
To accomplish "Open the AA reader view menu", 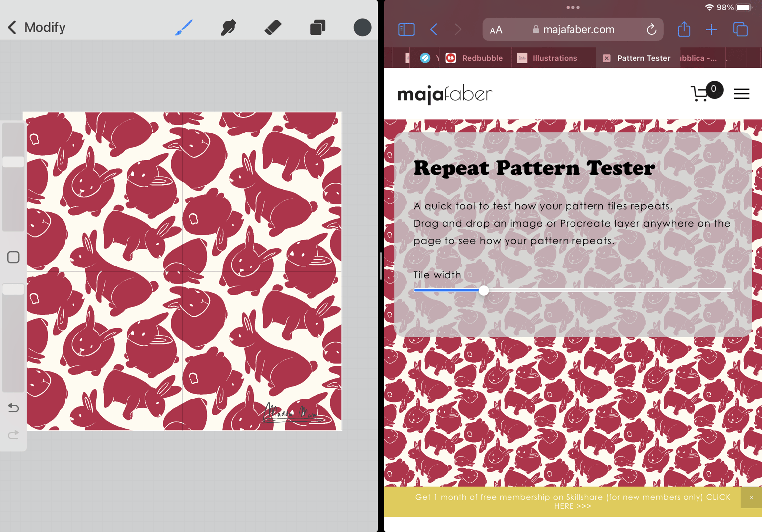I will [x=496, y=30].
